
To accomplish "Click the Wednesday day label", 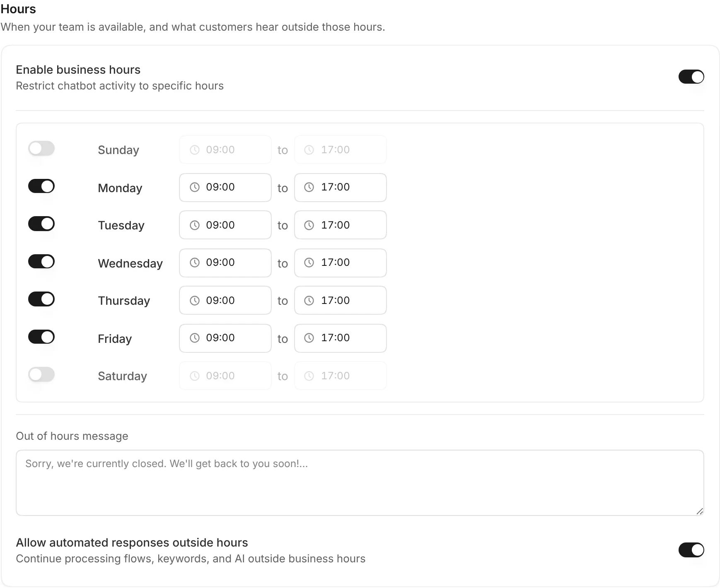I will click(x=130, y=263).
